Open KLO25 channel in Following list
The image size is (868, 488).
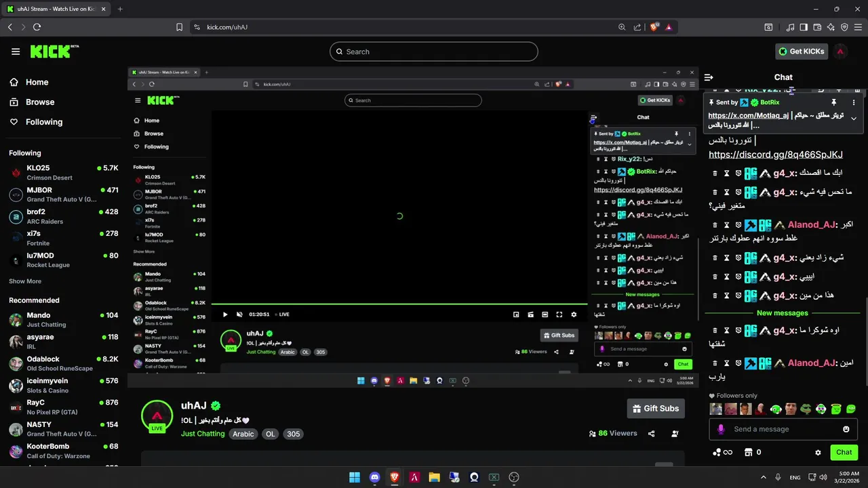click(x=64, y=172)
